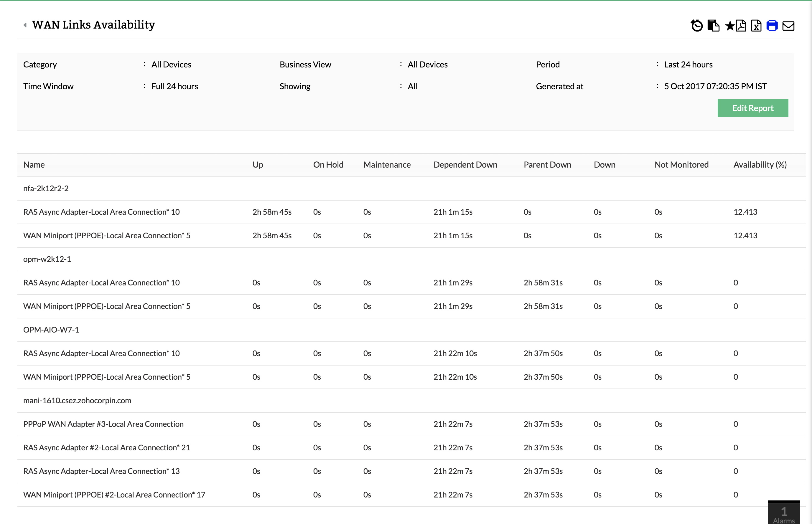Sort by Availability (%) column header
The image size is (812, 524).
tap(760, 165)
